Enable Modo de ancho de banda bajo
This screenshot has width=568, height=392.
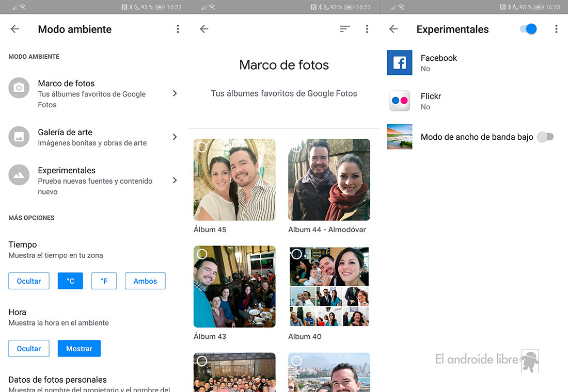point(545,137)
